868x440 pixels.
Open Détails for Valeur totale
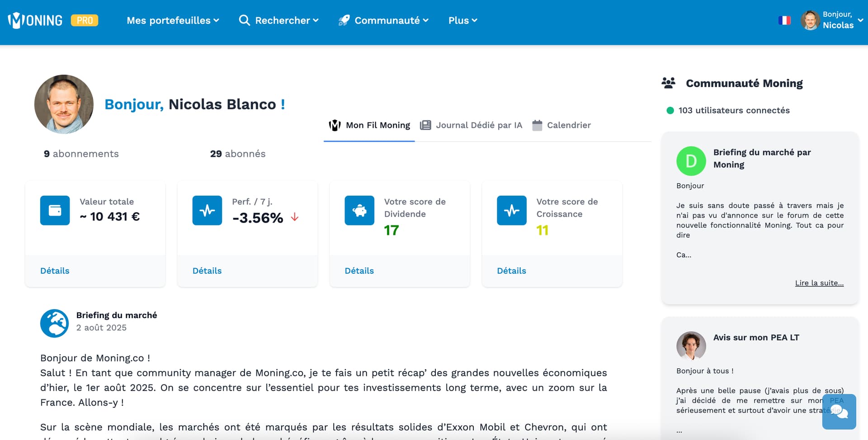[55, 271]
